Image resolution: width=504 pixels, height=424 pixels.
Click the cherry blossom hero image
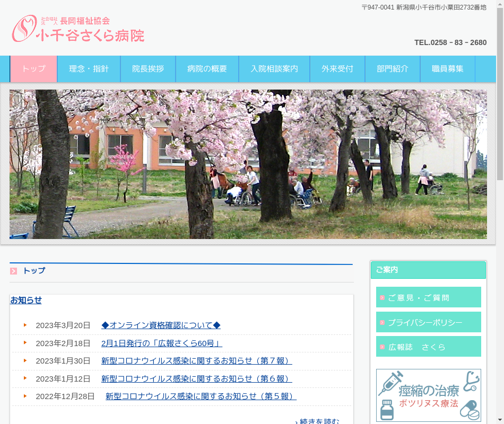[248, 164]
